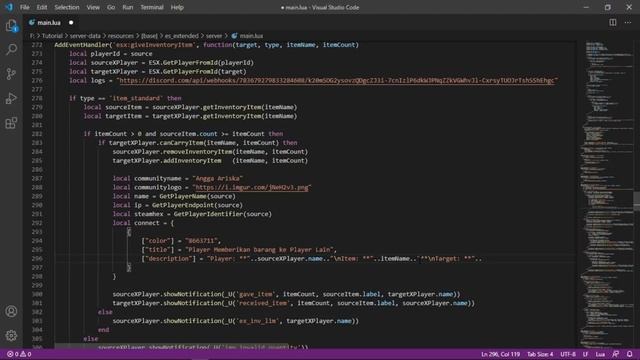640x360 pixels.
Task: Open the Source Control view icon
Action: [11, 74]
